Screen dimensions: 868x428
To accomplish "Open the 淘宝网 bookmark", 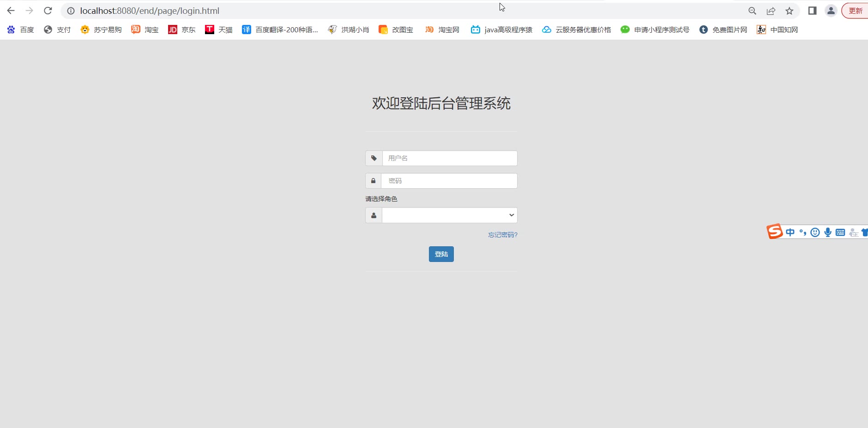I will pos(442,30).
